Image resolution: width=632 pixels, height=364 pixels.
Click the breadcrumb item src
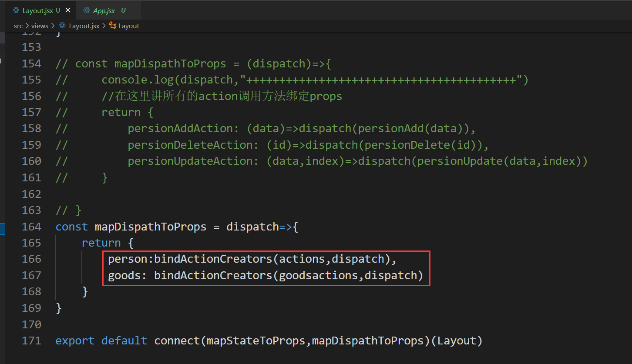[18, 26]
